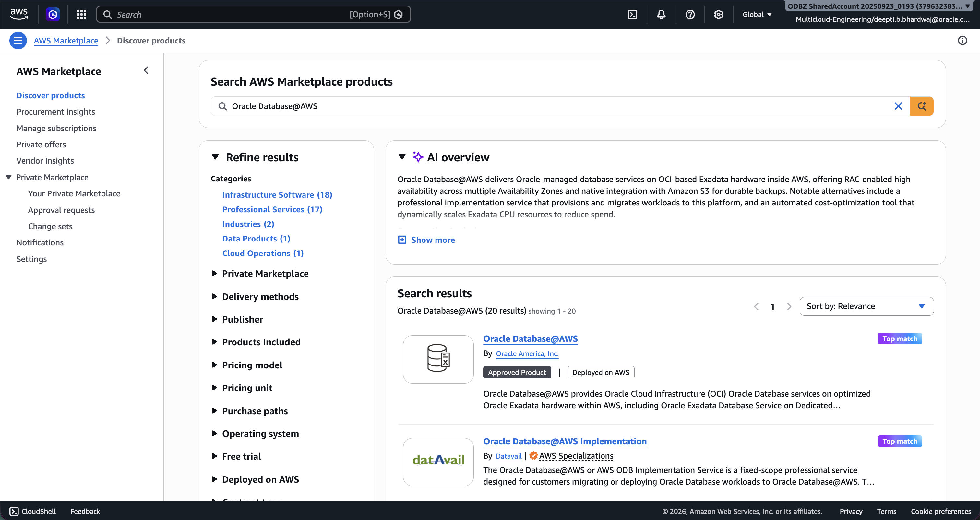Open Vendor Insights

pyautogui.click(x=45, y=161)
